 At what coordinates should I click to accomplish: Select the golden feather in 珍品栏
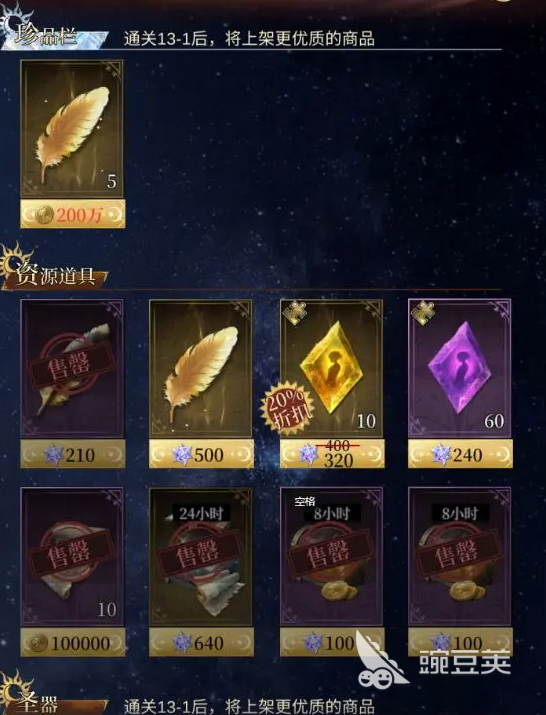click(x=72, y=129)
